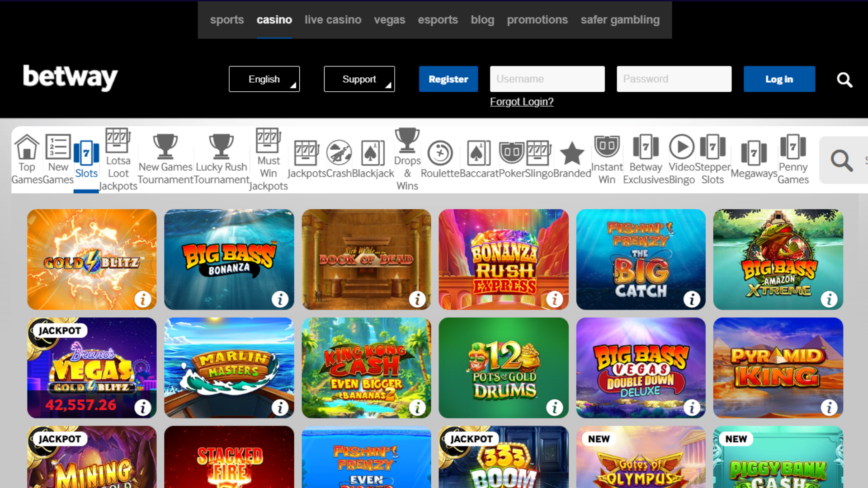
Task: Open the Roulette wheel category
Action: [x=440, y=153]
